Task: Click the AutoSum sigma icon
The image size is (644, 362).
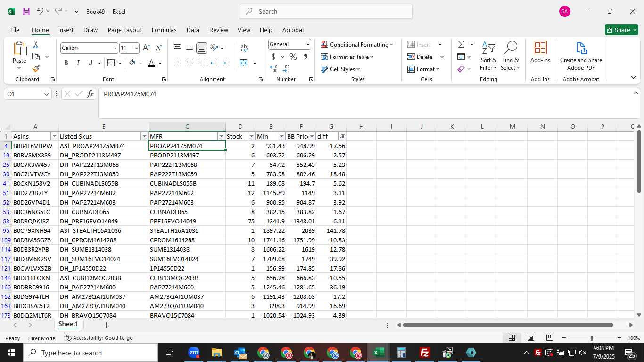Action: click(461, 45)
